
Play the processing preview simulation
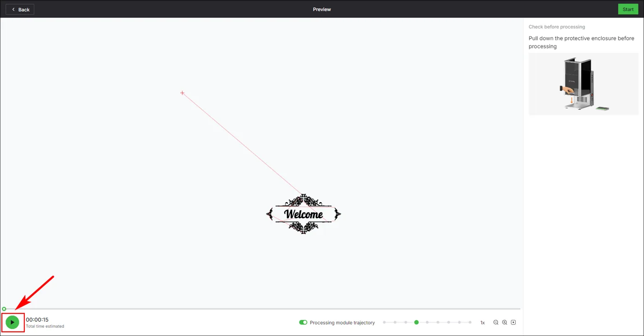[x=12, y=322]
